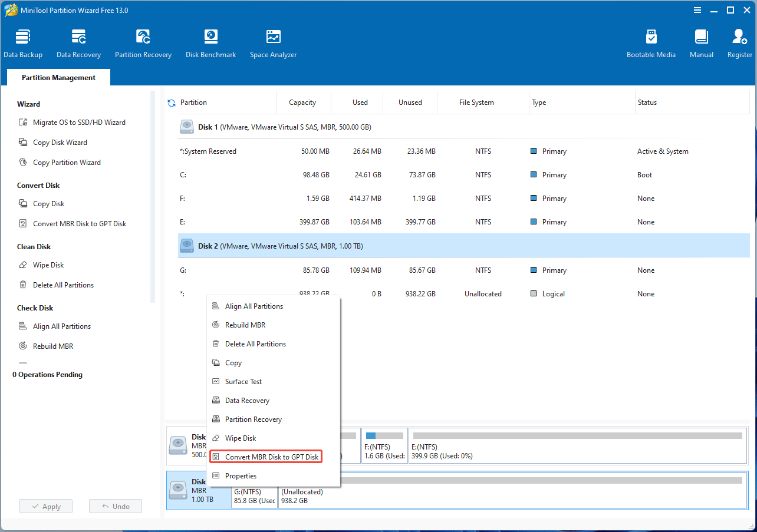Open the hamburger menu in the title bar

coord(697,10)
